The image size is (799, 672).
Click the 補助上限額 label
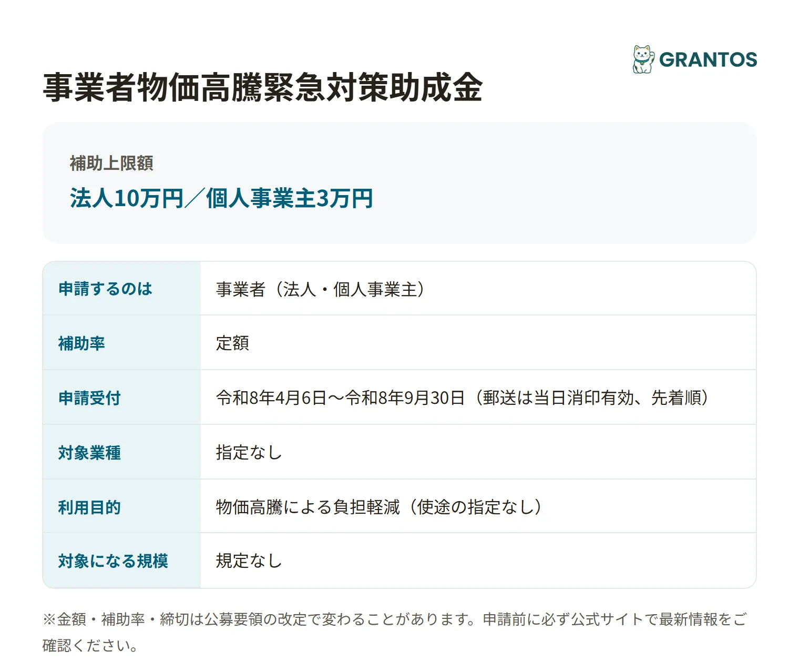111,163
